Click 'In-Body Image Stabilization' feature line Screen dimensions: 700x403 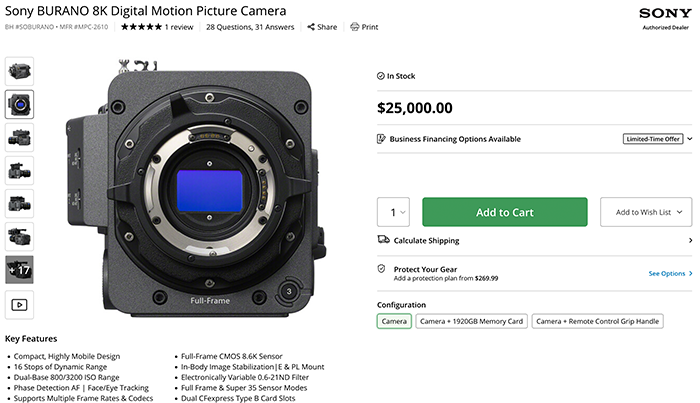click(253, 366)
